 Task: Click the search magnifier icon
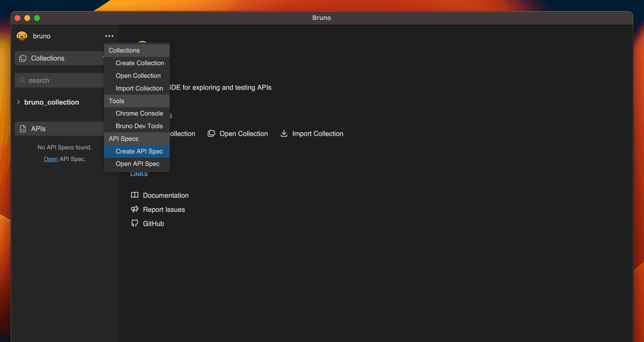pyautogui.click(x=23, y=80)
